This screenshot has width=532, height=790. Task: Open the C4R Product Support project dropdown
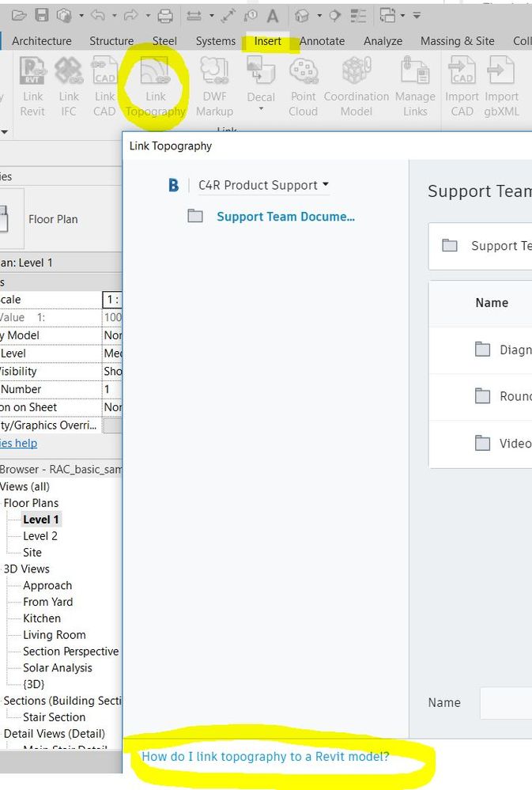pyautogui.click(x=262, y=185)
